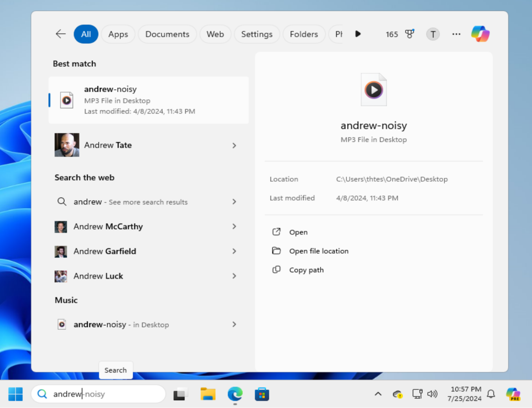This screenshot has height=408, width=532.
Task: Open the Andrew McCarthy suggestion
Action: (149, 226)
